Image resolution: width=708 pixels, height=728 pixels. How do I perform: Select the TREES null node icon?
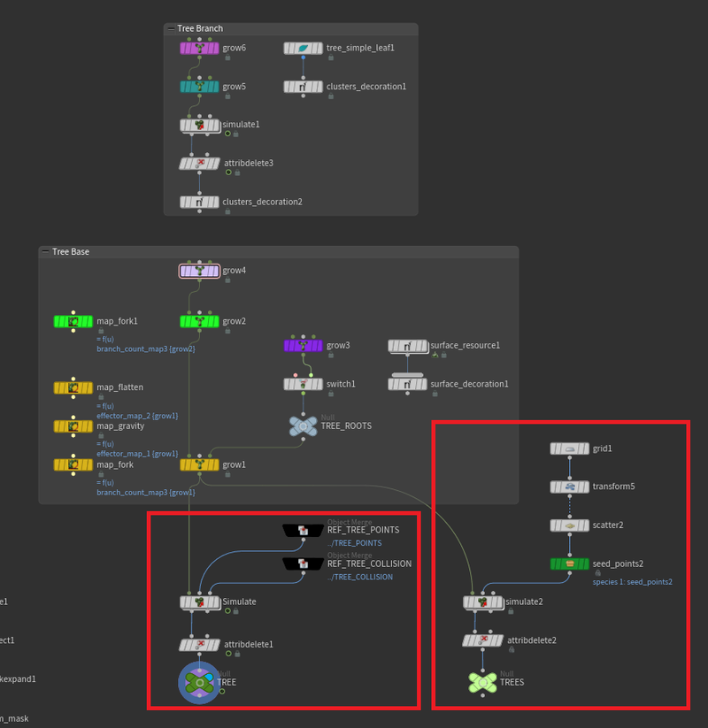tap(481, 681)
